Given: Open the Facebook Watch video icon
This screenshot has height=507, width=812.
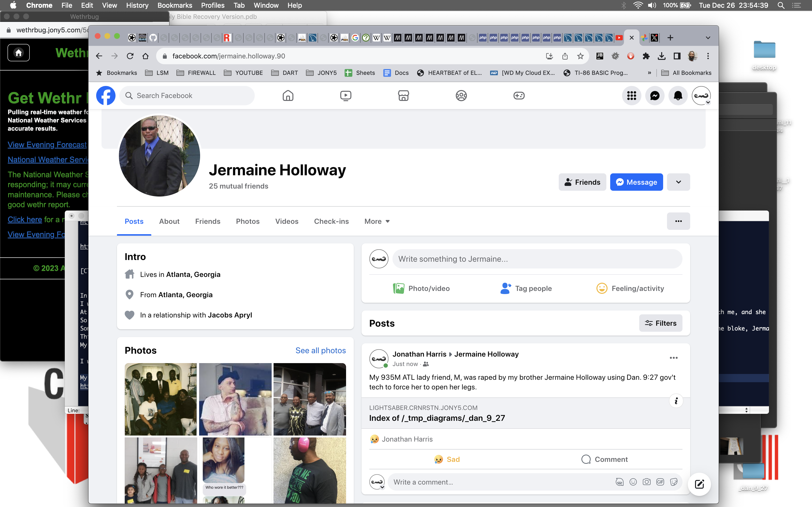Looking at the screenshot, I should point(346,96).
